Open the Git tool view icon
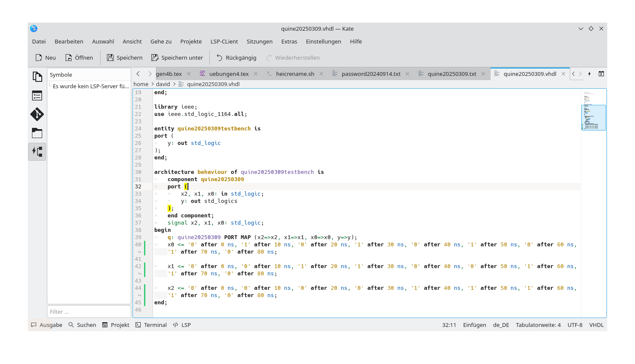Screen dimensions: 635x364 [x=37, y=114]
